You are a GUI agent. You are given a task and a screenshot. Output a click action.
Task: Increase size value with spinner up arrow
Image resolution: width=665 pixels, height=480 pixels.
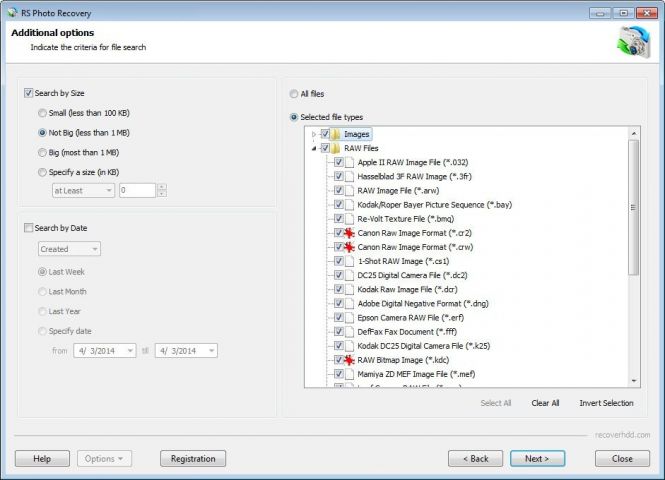pos(162,187)
